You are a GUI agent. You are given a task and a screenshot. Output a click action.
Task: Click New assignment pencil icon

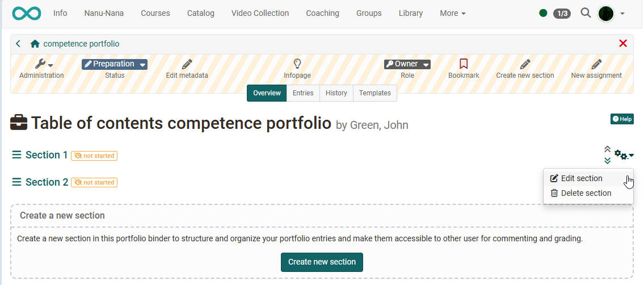coord(596,64)
